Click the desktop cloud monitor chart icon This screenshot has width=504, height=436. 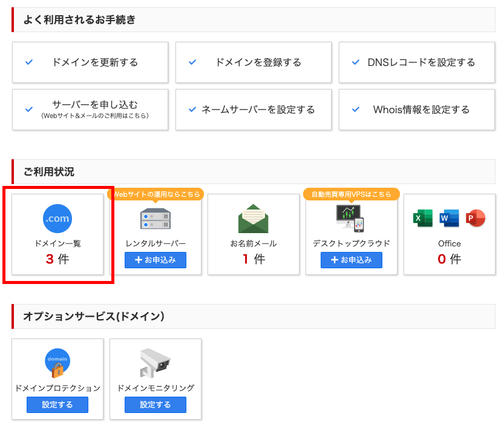[350, 219]
